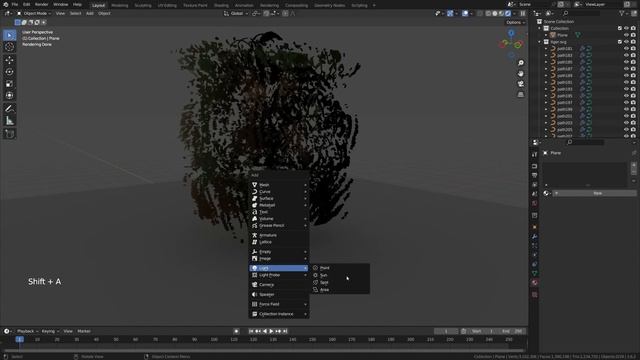Expand the path181 tree row
The width and height of the screenshot is (640, 360).
pyautogui.click(x=546, y=49)
